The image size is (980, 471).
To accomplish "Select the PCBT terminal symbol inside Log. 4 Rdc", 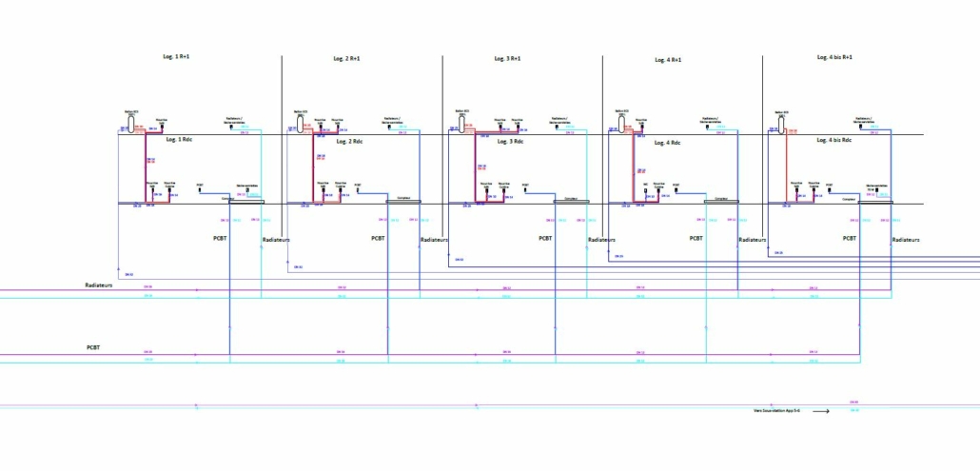I will point(676,190).
